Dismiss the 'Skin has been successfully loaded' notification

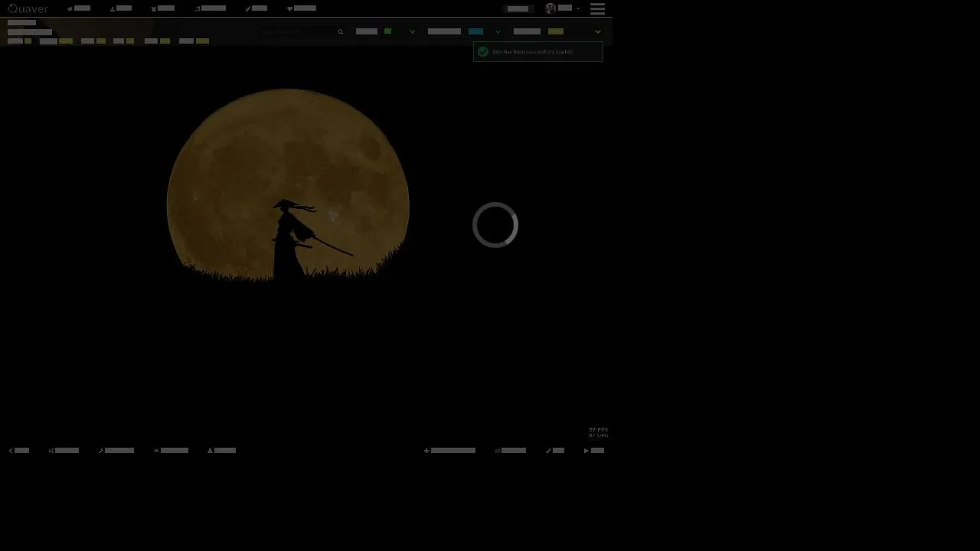point(538,51)
